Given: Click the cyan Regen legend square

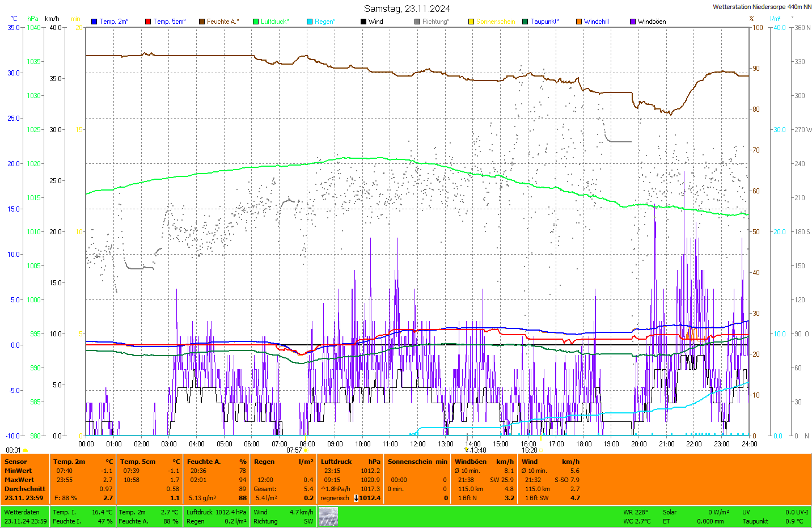Looking at the screenshot, I should (x=310, y=22).
